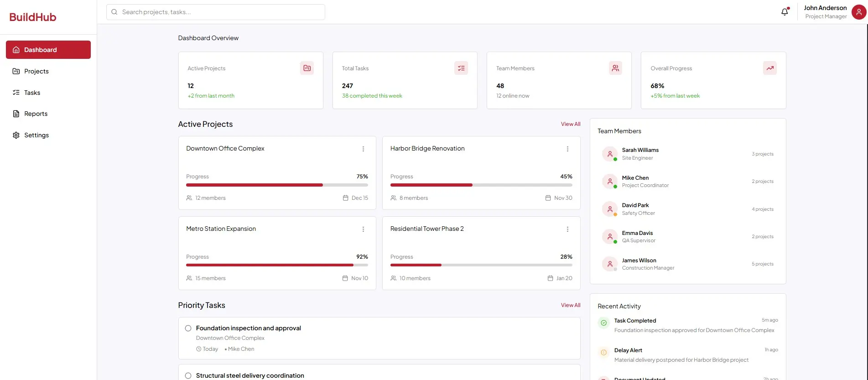Click the Task Completed checkmark icon
The height and width of the screenshot is (380, 868).
pos(603,323)
